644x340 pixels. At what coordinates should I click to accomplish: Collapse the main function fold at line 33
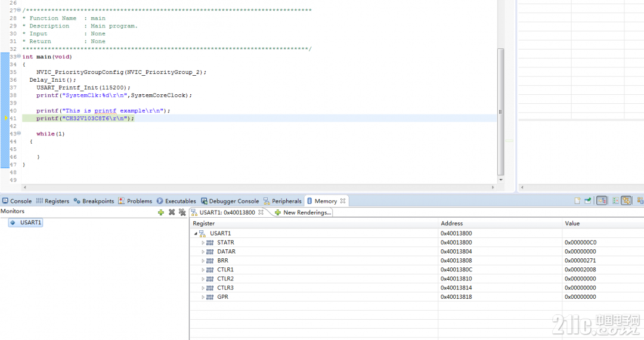tap(19, 56)
